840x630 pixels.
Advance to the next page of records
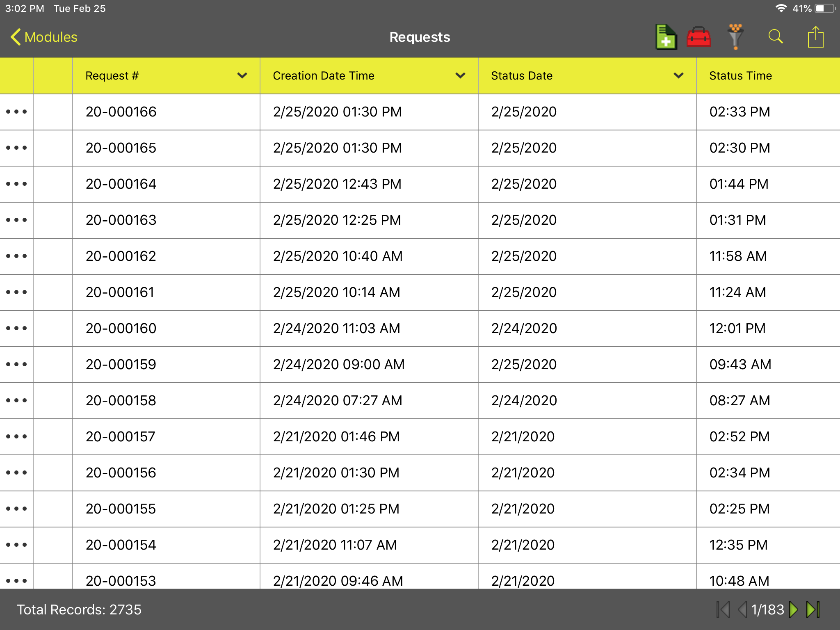click(794, 609)
